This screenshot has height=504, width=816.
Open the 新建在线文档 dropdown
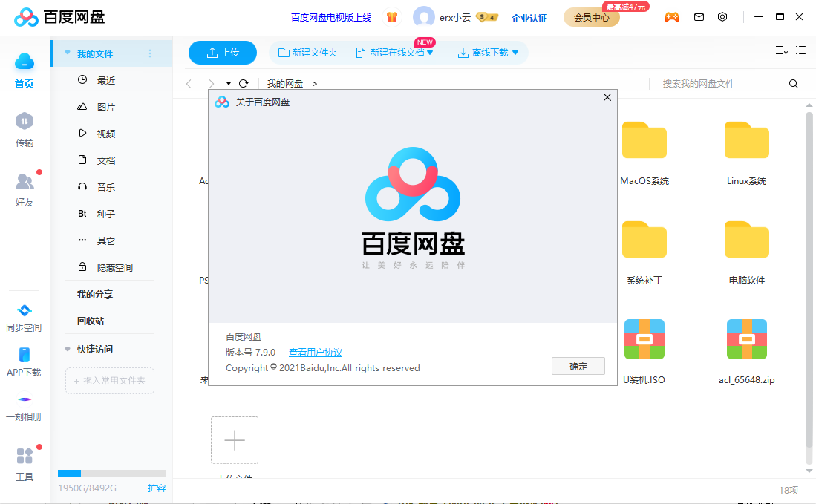pos(396,53)
